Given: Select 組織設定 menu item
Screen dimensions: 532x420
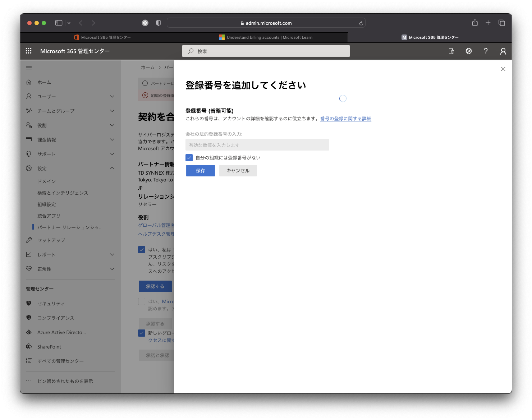Looking at the screenshot, I should 47,204.
